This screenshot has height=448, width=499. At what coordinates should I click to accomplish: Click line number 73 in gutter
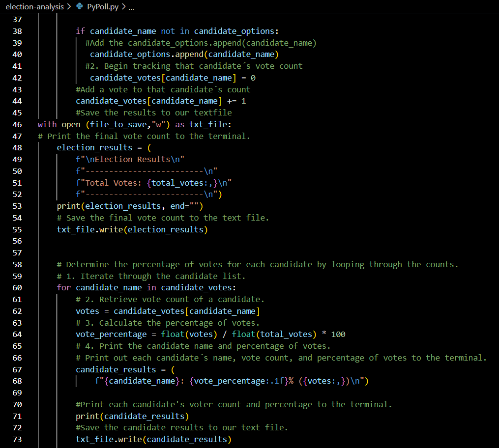[x=17, y=440]
